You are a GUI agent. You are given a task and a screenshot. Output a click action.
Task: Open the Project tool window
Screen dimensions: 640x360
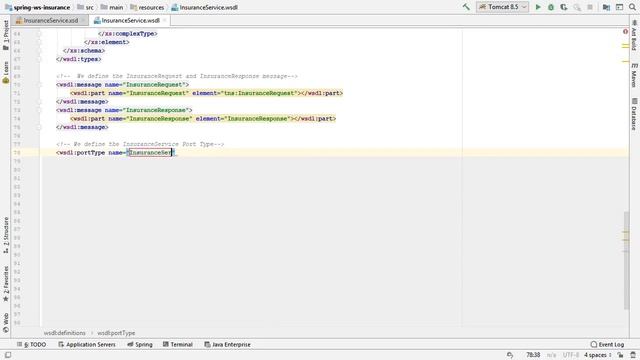(x=6, y=36)
